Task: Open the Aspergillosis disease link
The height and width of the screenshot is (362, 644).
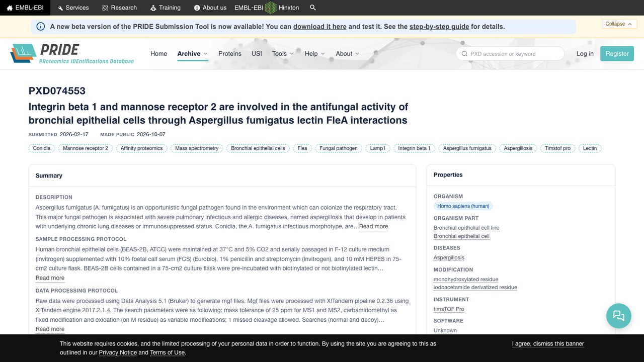Action: [x=449, y=257]
